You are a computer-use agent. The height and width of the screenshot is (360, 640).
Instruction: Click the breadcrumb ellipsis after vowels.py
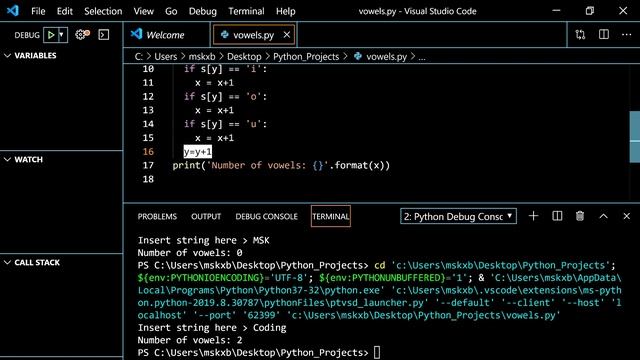[422, 58]
